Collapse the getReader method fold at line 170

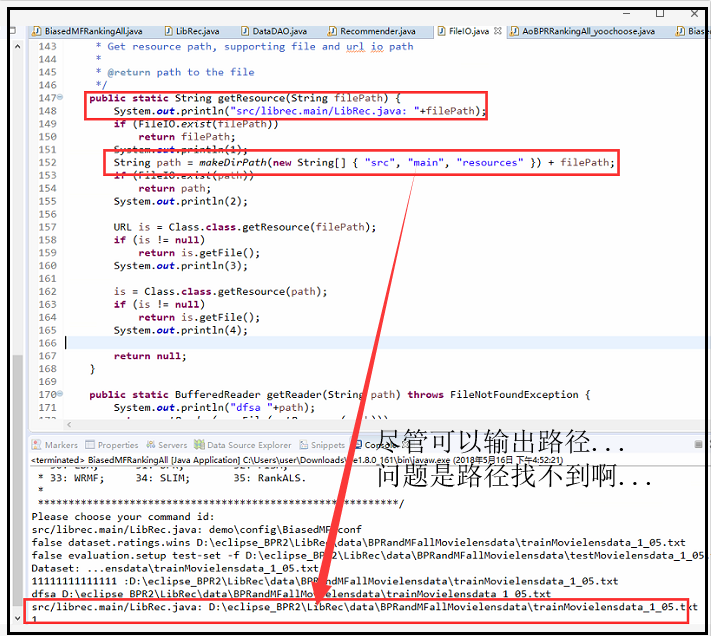(60, 393)
